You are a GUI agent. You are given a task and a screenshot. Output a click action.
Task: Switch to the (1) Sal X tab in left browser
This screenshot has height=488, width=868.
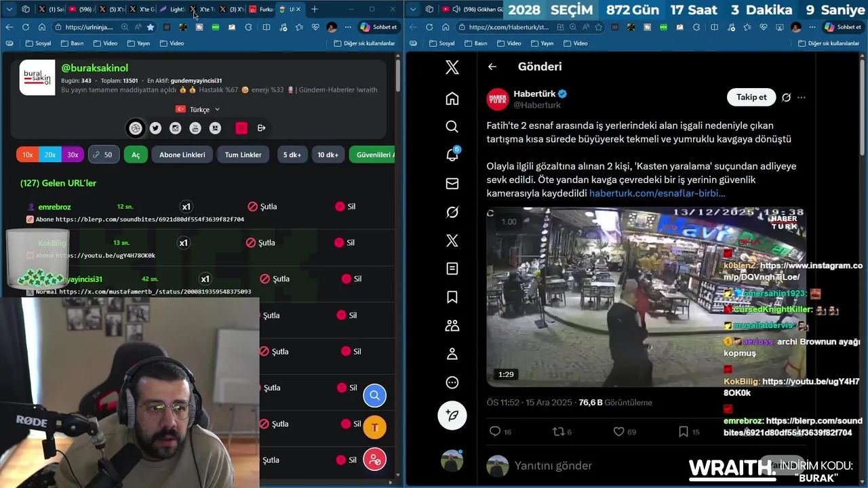click(52, 9)
